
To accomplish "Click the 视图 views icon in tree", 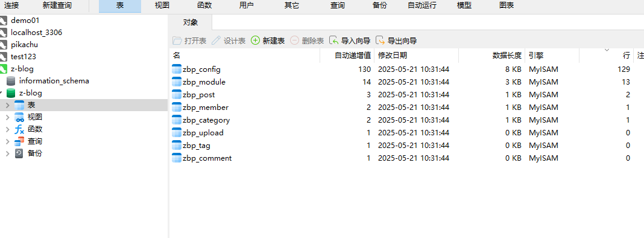I will (19, 117).
